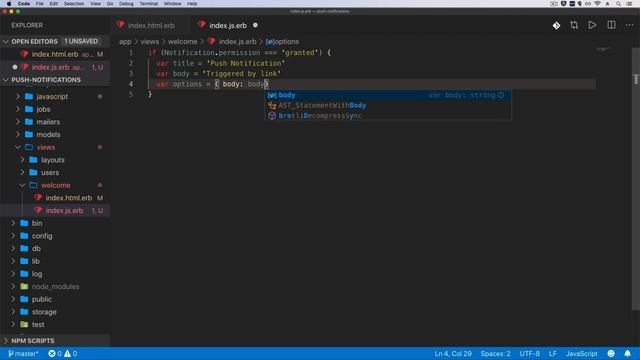640x360 pixels.
Task: Expand the NPM SCRIPTS section
Action: point(55,340)
